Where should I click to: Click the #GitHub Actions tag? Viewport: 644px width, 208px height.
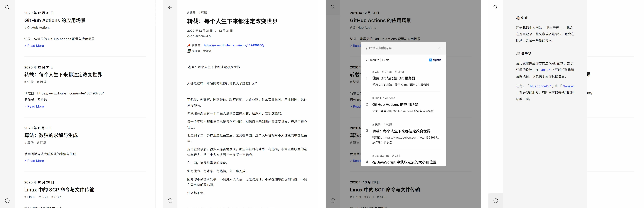pyautogui.click(x=37, y=28)
